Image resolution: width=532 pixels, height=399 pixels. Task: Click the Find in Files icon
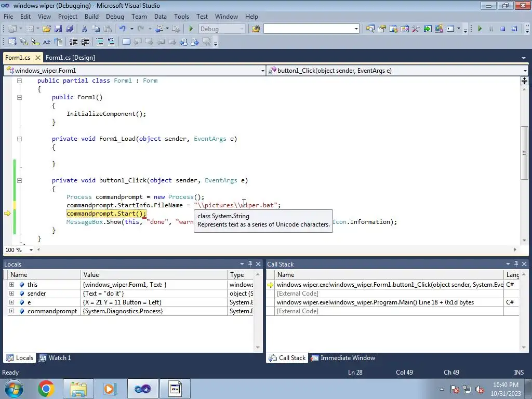click(256, 29)
